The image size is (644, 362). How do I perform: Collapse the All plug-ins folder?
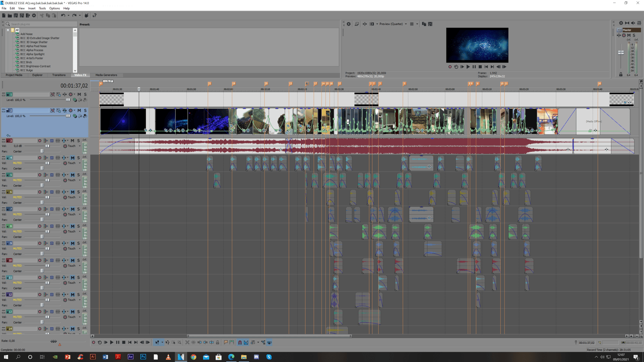tap(8, 30)
